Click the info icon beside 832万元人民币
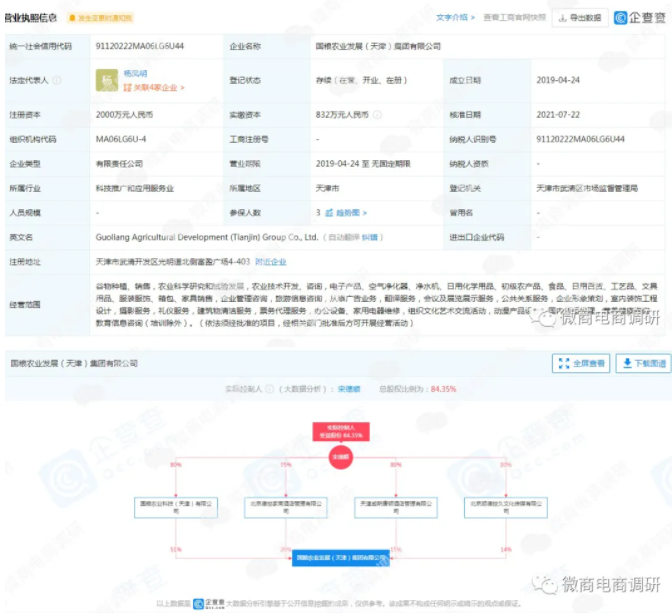 [x=377, y=114]
